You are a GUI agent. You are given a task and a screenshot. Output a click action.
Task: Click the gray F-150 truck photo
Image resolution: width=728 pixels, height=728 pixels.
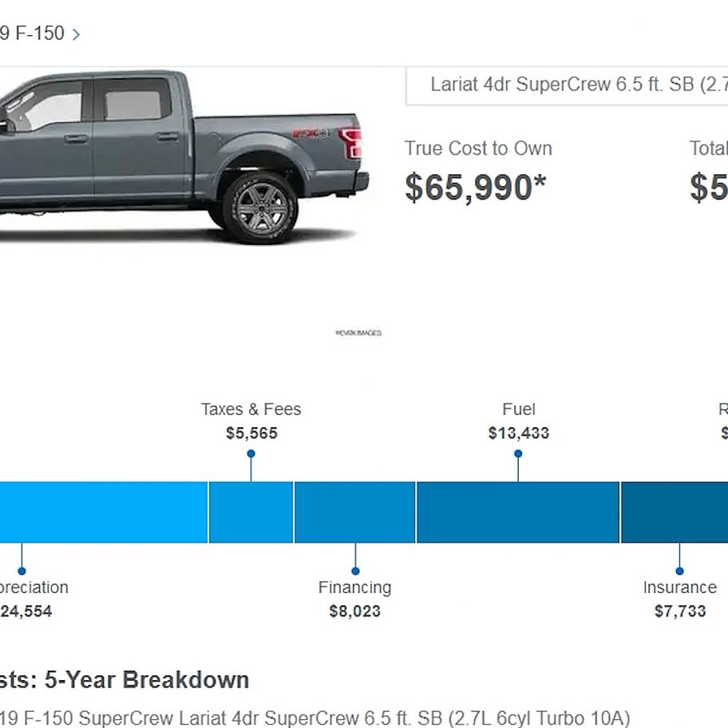coord(184,157)
